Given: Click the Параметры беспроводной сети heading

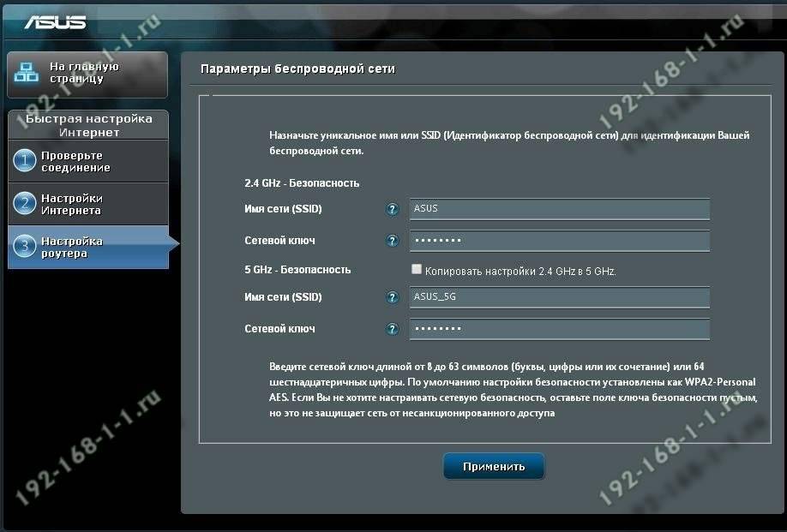Looking at the screenshot, I should (297, 69).
